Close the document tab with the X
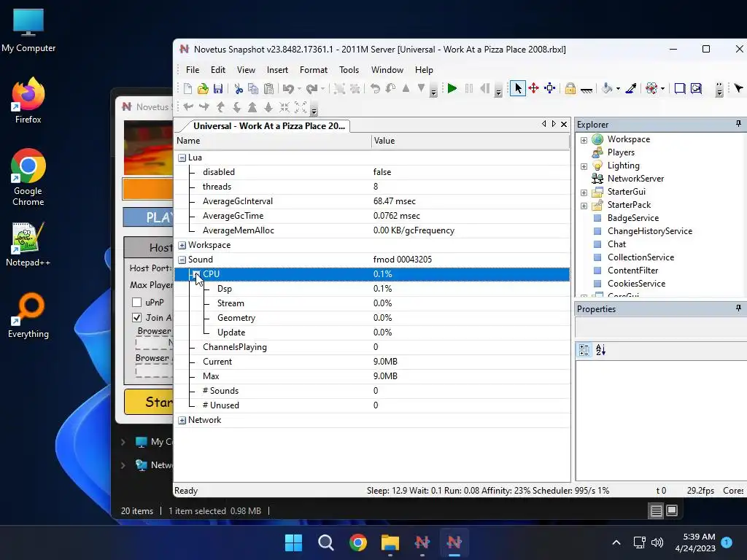 564,124
